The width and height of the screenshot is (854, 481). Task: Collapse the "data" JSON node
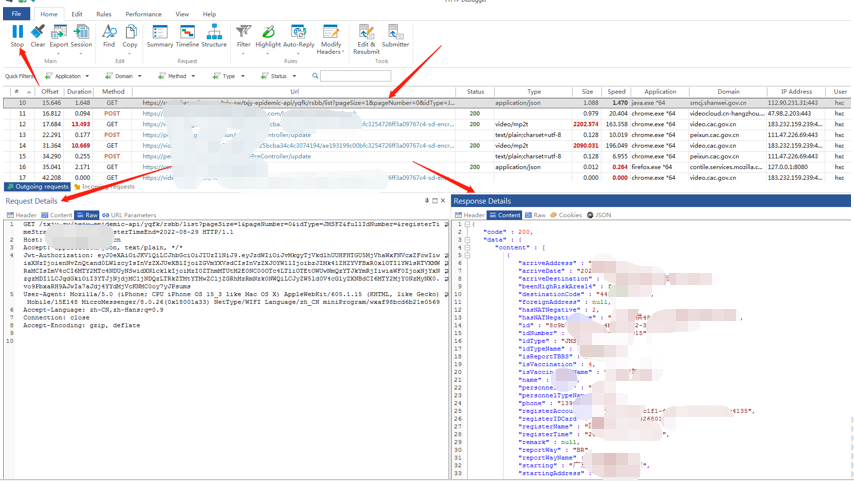click(467, 240)
